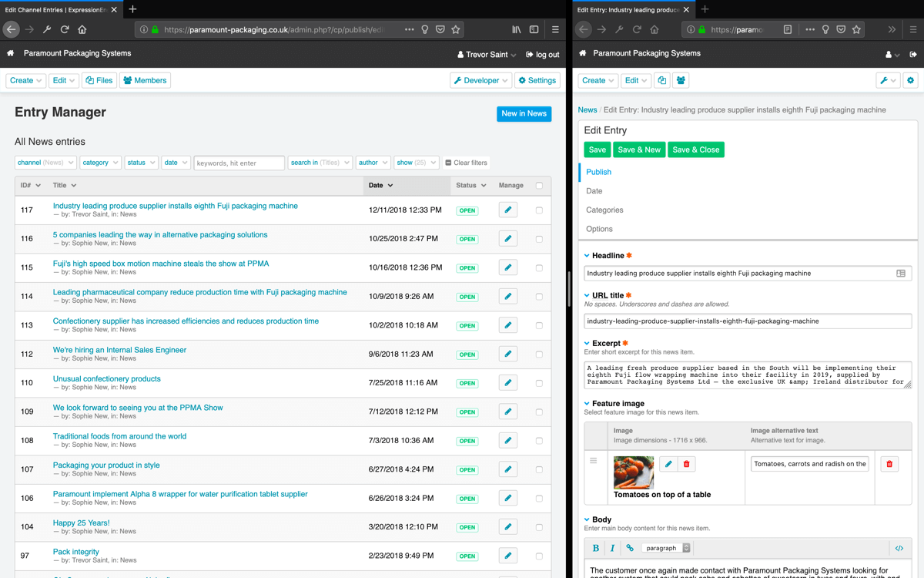
Task: Open the paragraph format dropdown in the Body editor
Action: (x=667, y=548)
